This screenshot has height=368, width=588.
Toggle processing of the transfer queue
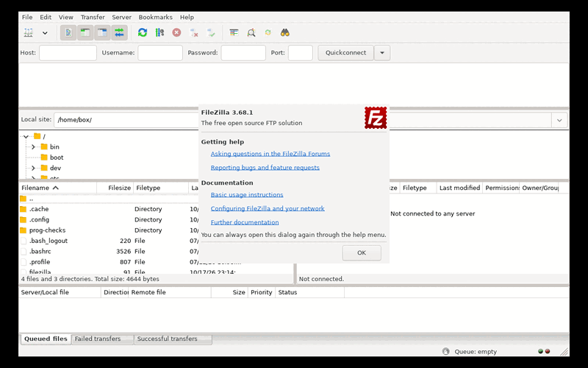159,32
